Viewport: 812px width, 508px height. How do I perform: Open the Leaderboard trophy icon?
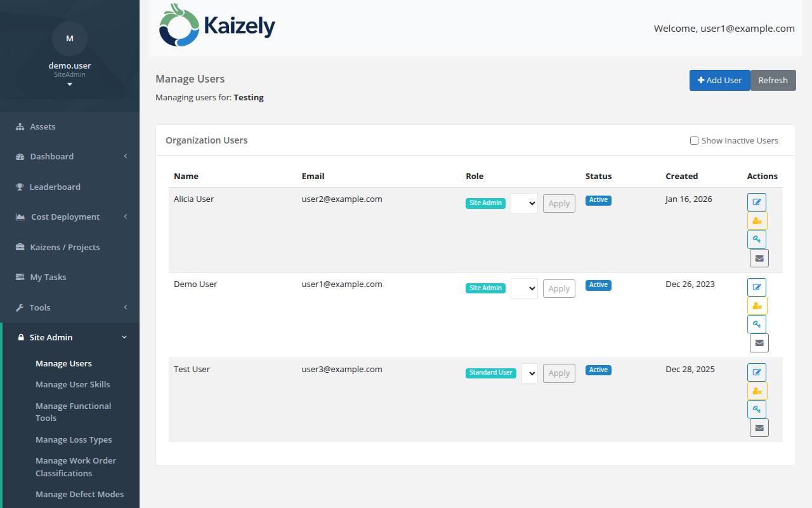(20, 187)
